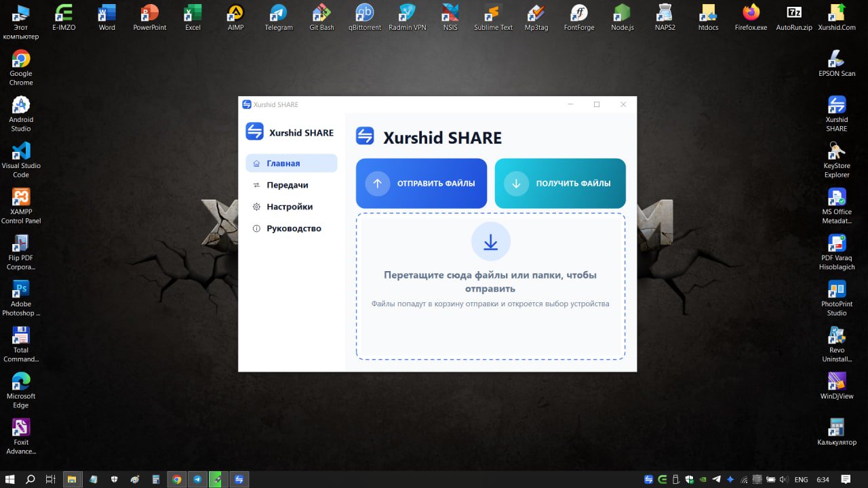
Task: Open File Explorer from the taskbar
Action: (71, 479)
